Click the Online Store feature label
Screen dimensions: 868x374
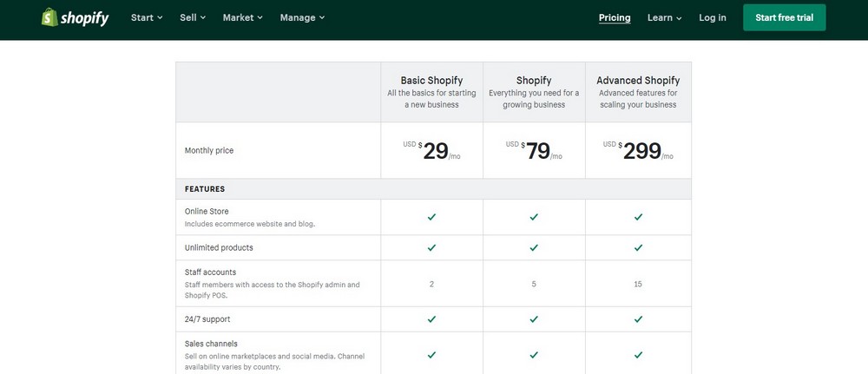pyautogui.click(x=207, y=212)
